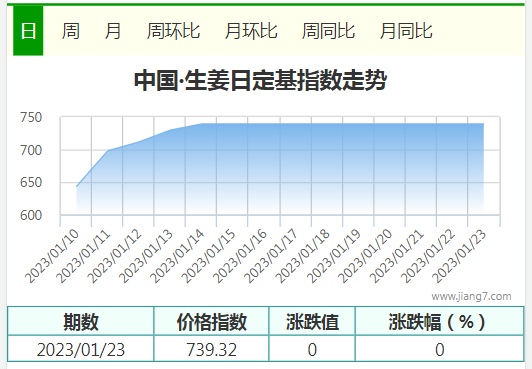Click x-axis date 2023/01/17

[271, 256]
